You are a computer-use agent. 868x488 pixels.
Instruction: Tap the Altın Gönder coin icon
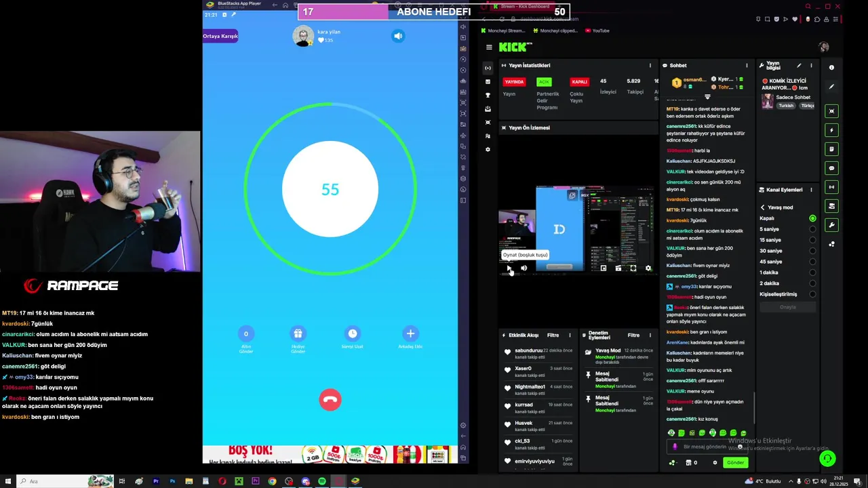246,333
